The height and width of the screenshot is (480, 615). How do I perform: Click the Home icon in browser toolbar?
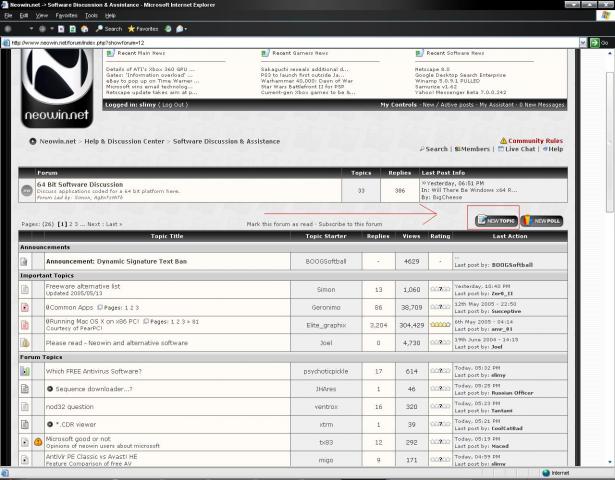click(84, 29)
